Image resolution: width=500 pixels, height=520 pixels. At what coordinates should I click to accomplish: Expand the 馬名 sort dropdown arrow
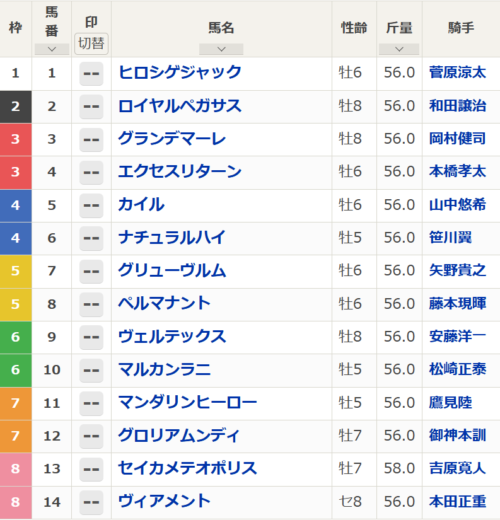221,49
